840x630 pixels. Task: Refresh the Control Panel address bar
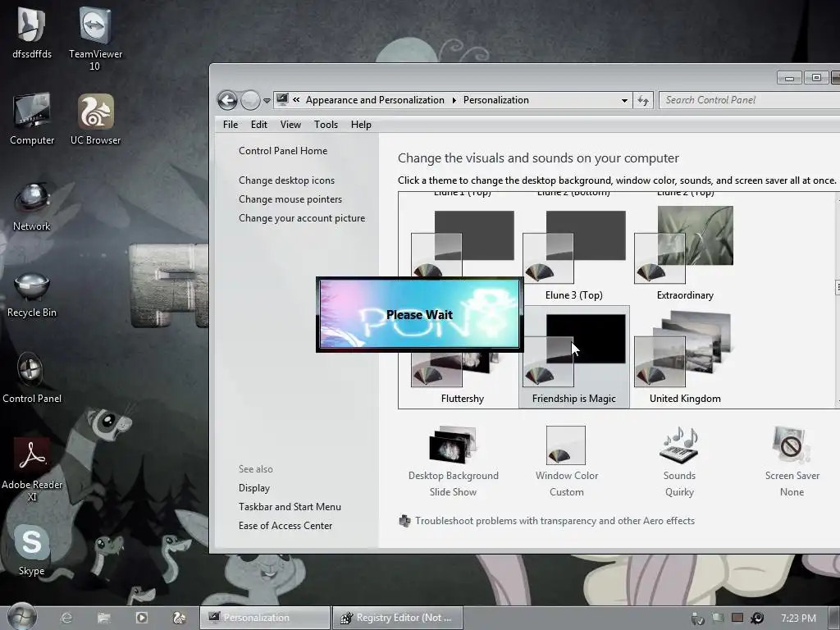point(643,100)
